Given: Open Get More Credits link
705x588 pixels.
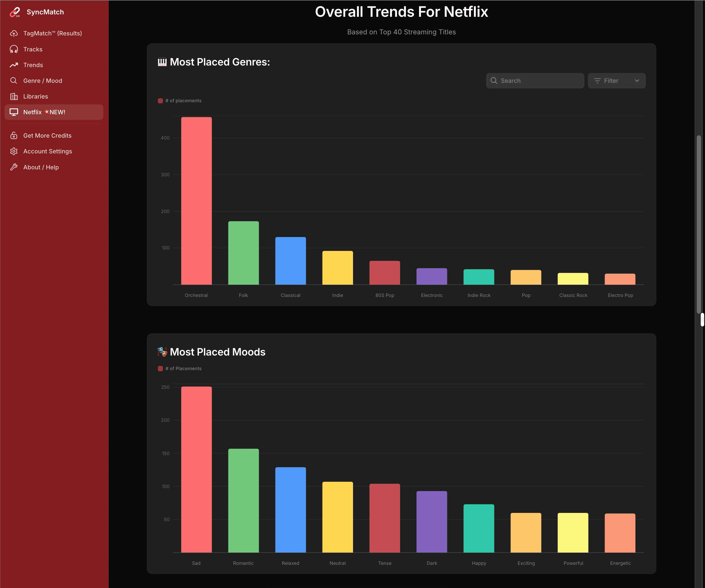Looking at the screenshot, I should coord(54,136).
